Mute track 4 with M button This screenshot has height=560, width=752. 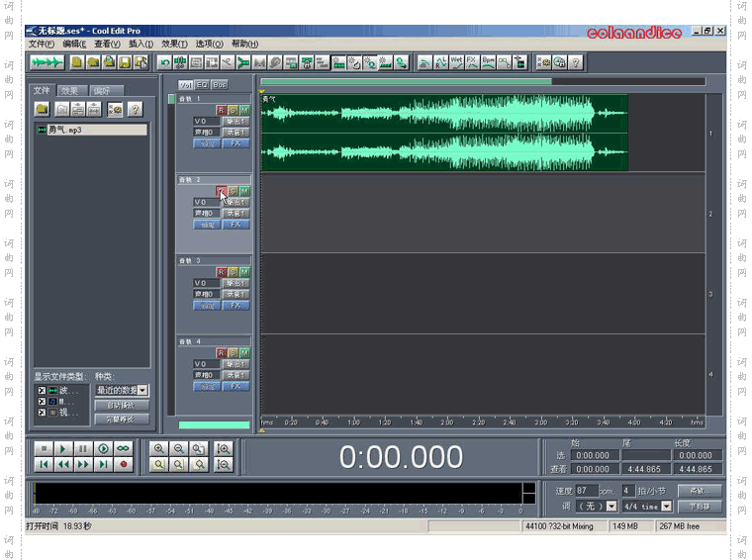pos(244,353)
